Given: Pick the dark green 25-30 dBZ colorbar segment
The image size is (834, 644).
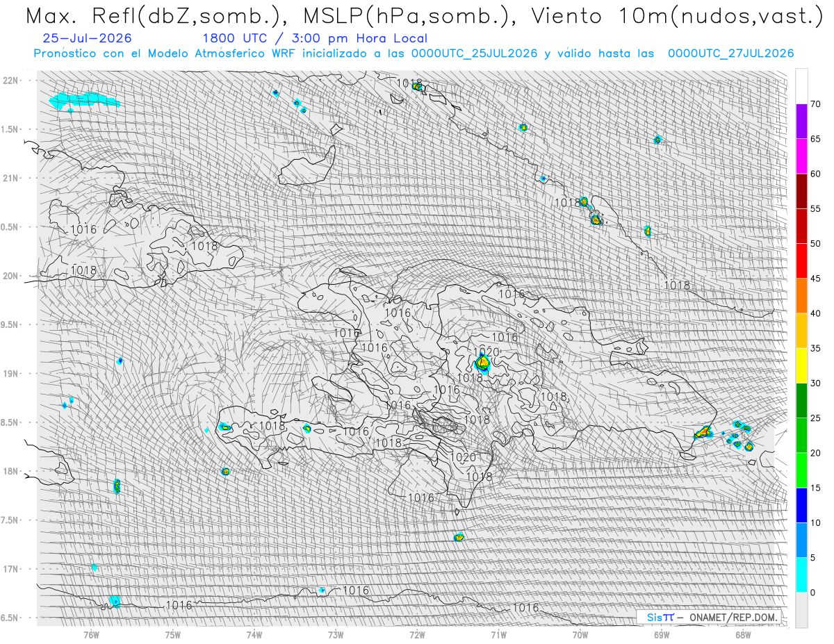Looking at the screenshot, I should [x=801, y=401].
